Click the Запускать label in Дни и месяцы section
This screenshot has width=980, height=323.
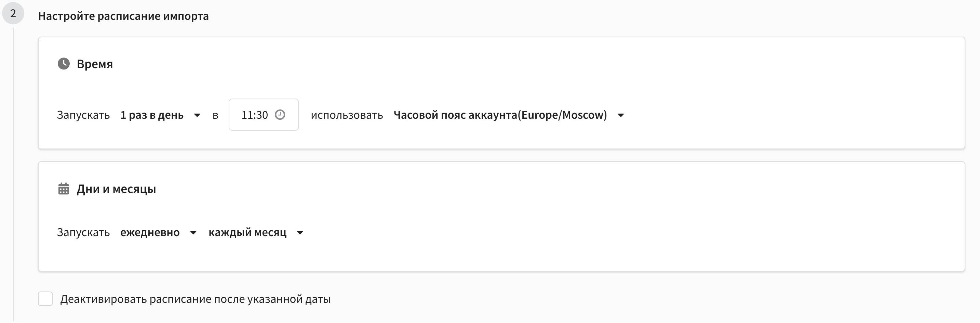pos(83,232)
